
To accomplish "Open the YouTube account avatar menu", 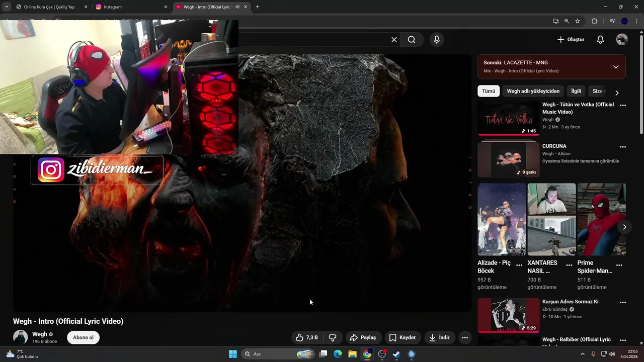I will click(622, 40).
